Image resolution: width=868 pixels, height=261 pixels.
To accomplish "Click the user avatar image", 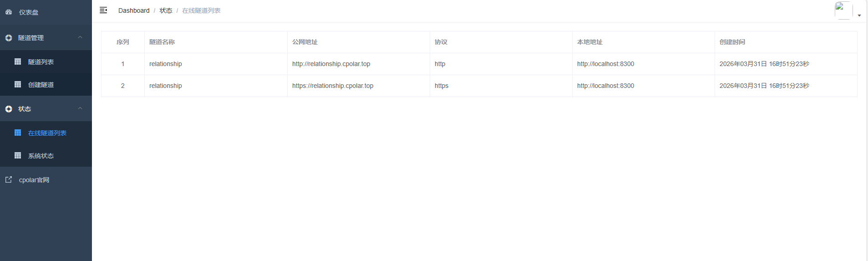I will pos(843,10).
